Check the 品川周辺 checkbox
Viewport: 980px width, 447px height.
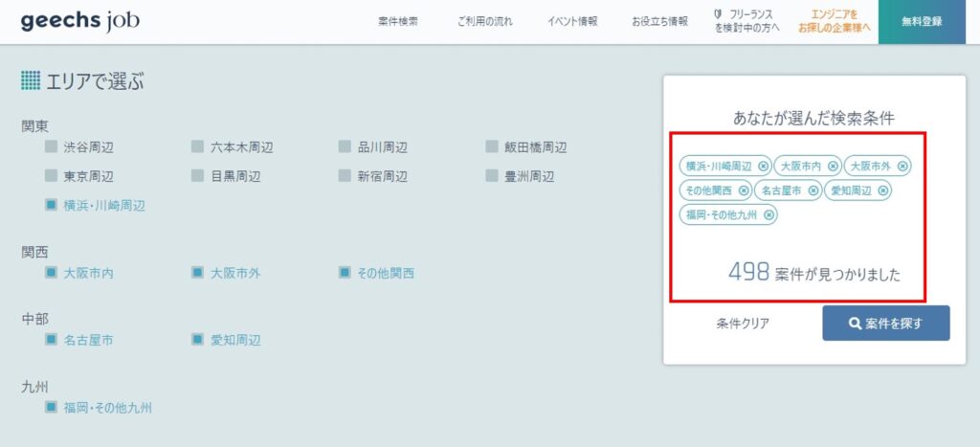[345, 146]
